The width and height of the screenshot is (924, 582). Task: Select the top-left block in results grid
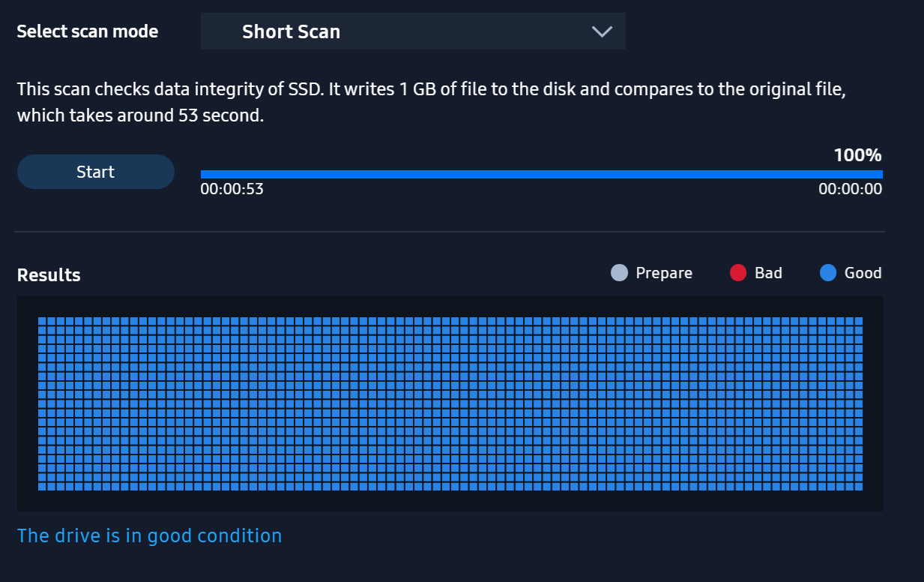click(43, 321)
